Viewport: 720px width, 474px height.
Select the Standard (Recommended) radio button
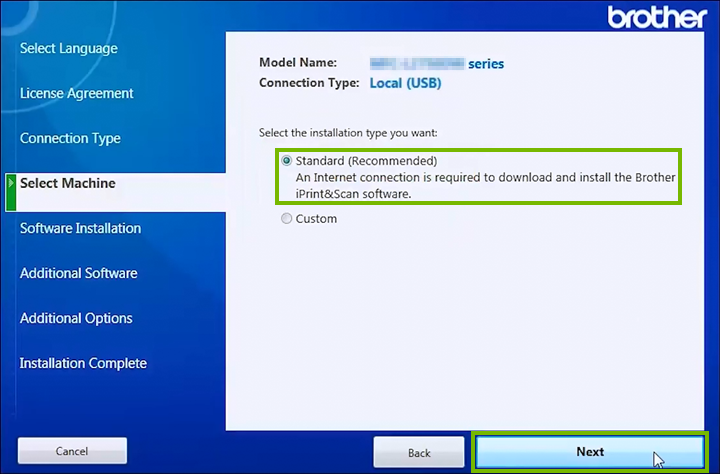tap(287, 161)
